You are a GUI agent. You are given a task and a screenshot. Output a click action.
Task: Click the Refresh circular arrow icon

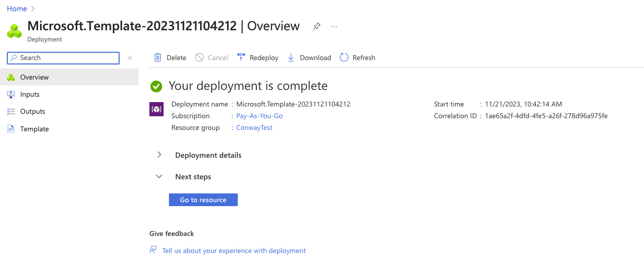click(344, 58)
